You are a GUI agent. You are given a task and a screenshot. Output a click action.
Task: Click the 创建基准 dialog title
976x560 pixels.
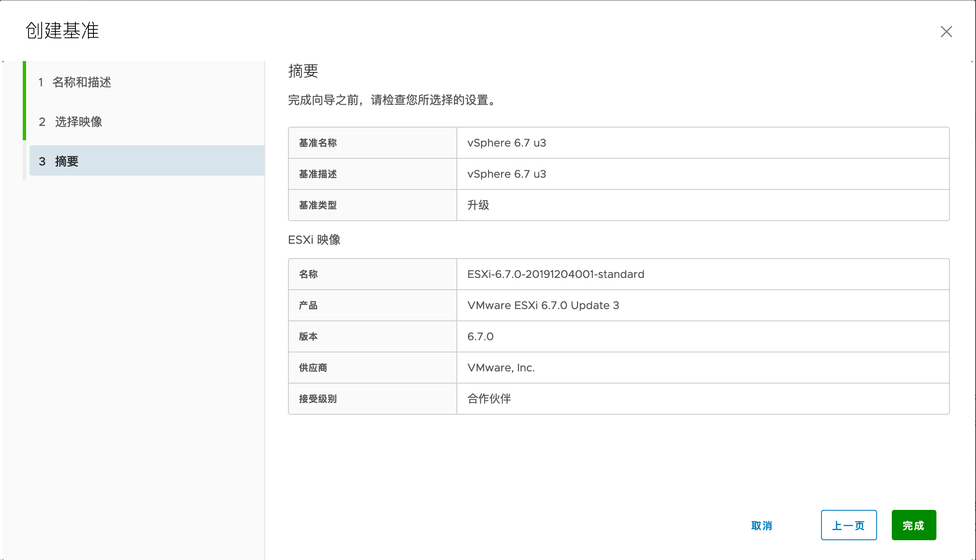point(62,31)
